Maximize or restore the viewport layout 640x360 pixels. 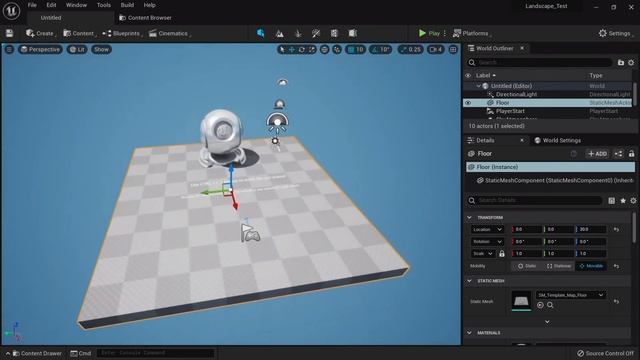[453, 49]
